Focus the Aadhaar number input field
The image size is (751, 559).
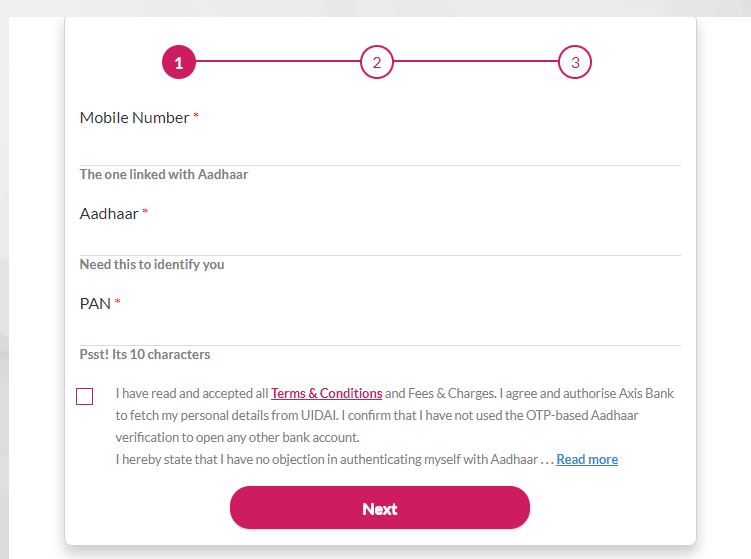coord(380,240)
